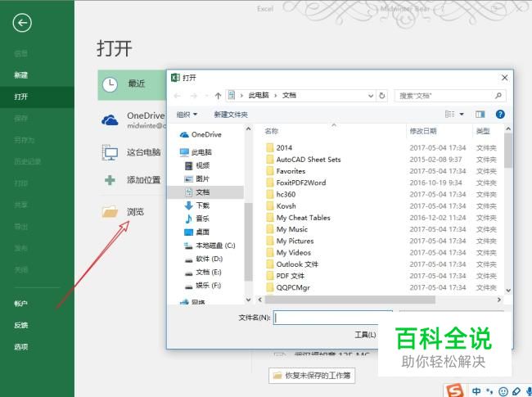Click the Sogou input method S icon
Viewport: 532px width, 397px height.
tap(454, 391)
